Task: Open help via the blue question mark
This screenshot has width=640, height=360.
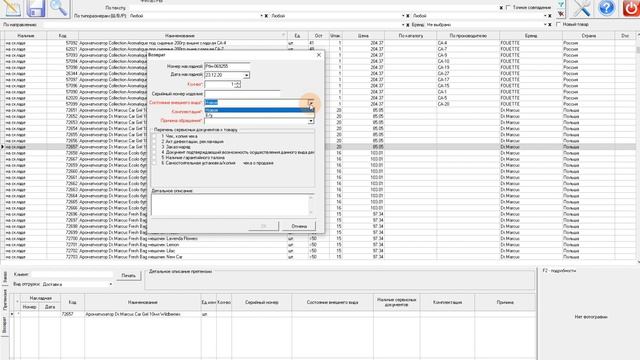Action: coord(607,8)
